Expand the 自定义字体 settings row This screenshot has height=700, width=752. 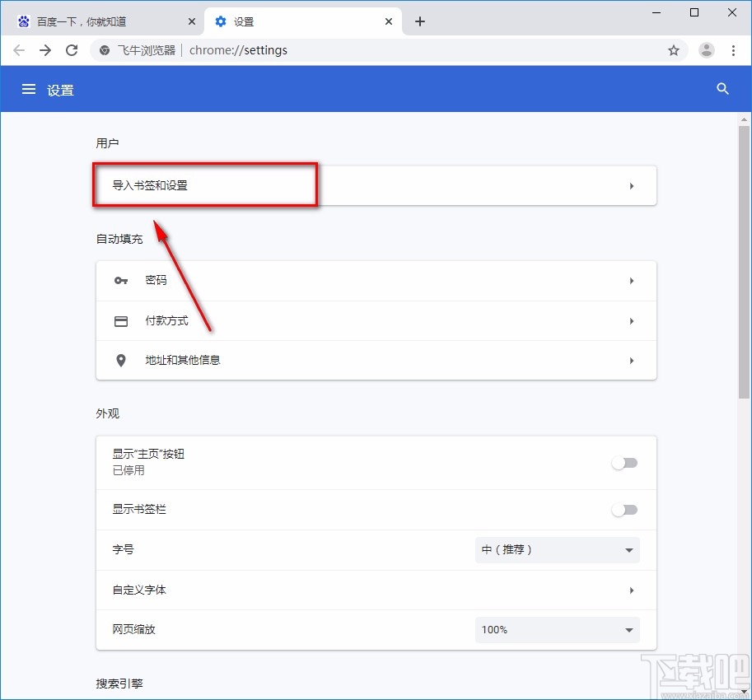(376, 590)
